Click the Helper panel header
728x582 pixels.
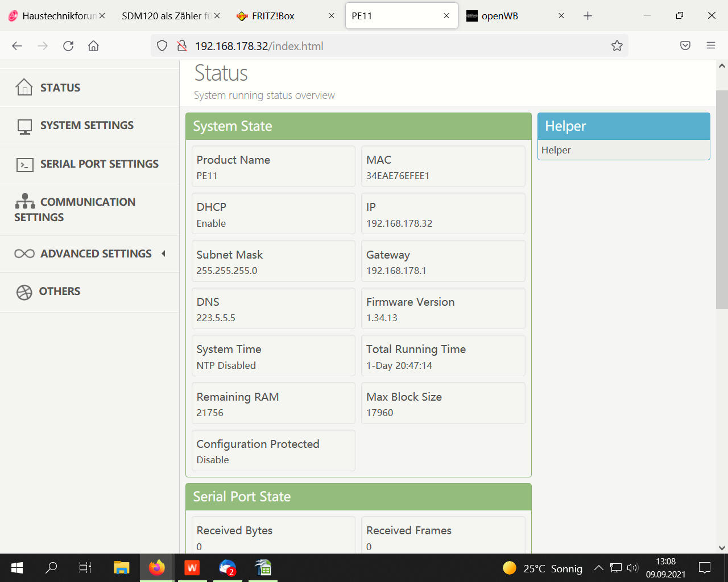(624, 126)
